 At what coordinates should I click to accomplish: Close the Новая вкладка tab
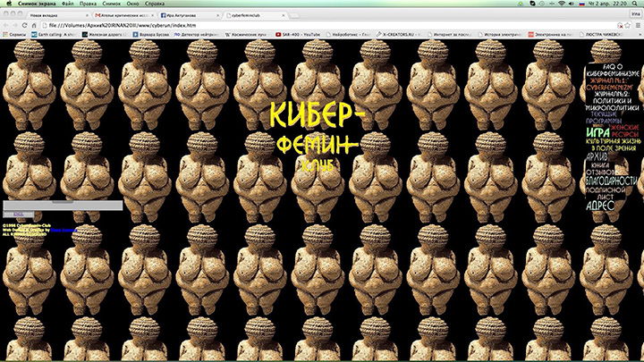[x=87, y=15]
